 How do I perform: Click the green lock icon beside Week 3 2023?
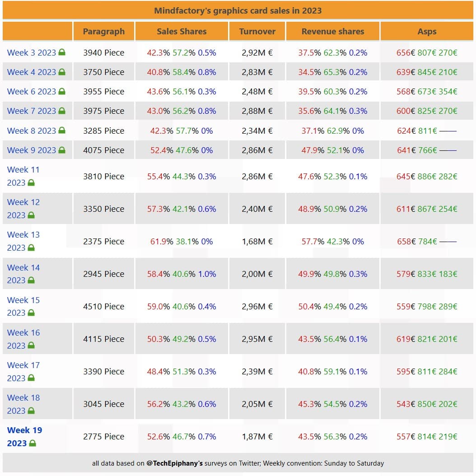pos(62,52)
